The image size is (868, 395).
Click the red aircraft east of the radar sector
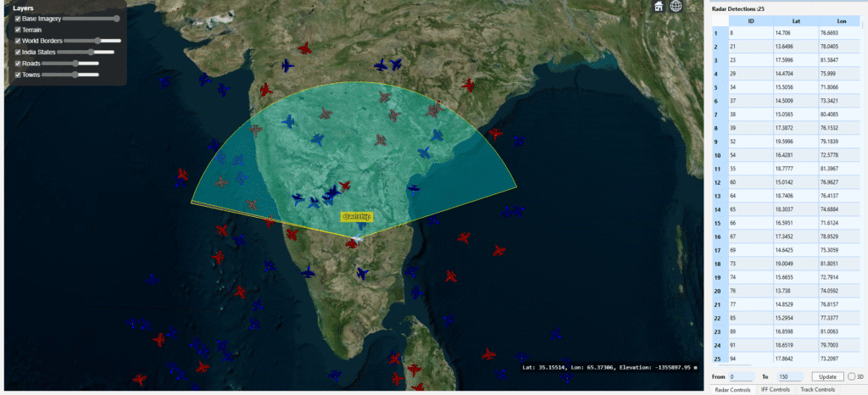[x=496, y=134]
